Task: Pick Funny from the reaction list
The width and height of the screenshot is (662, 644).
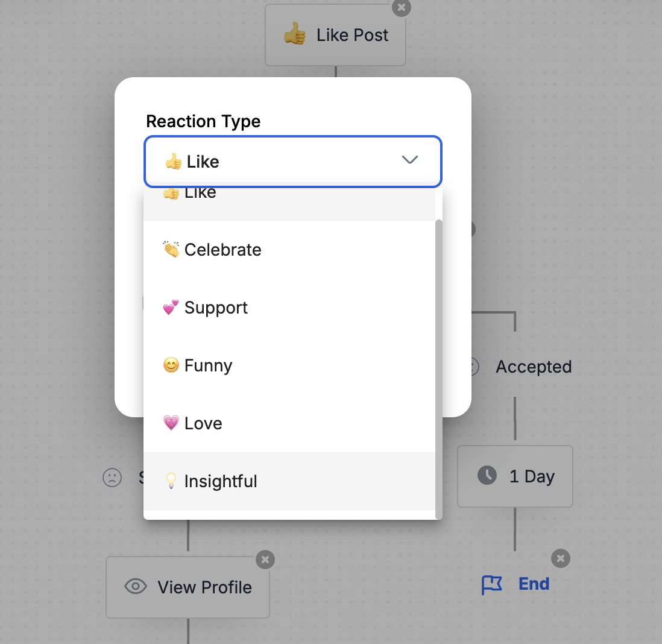Action: (x=208, y=365)
